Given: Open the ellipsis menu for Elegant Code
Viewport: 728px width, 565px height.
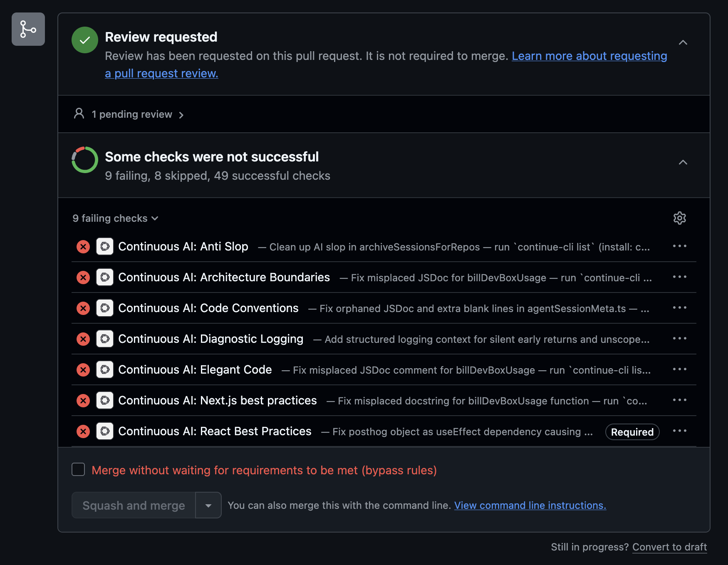Looking at the screenshot, I should [x=679, y=369].
